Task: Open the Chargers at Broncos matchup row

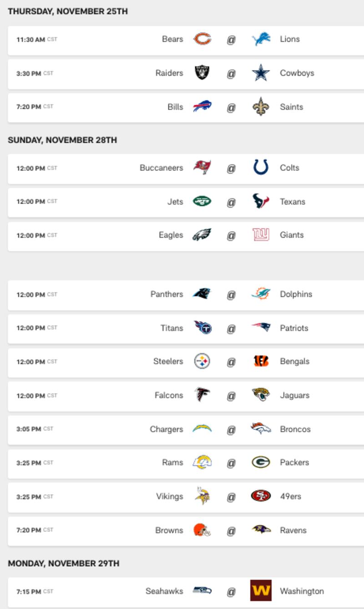Action: click(x=186, y=429)
